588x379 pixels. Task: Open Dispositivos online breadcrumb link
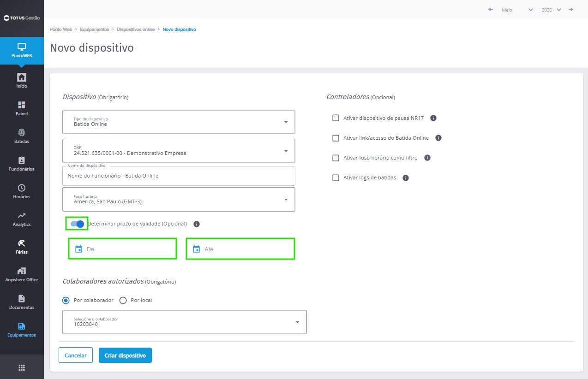(136, 30)
